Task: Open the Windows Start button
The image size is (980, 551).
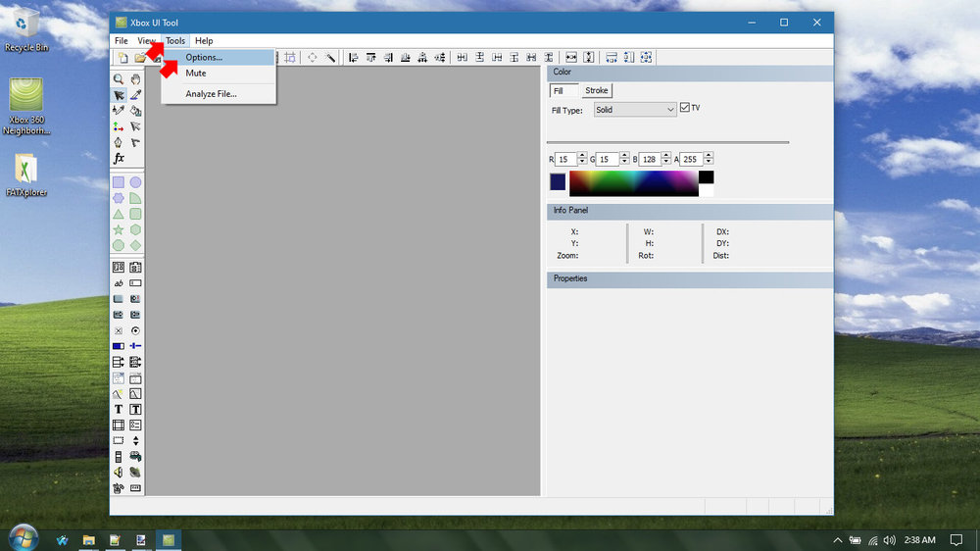Action: pyautogui.click(x=24, y=538)
